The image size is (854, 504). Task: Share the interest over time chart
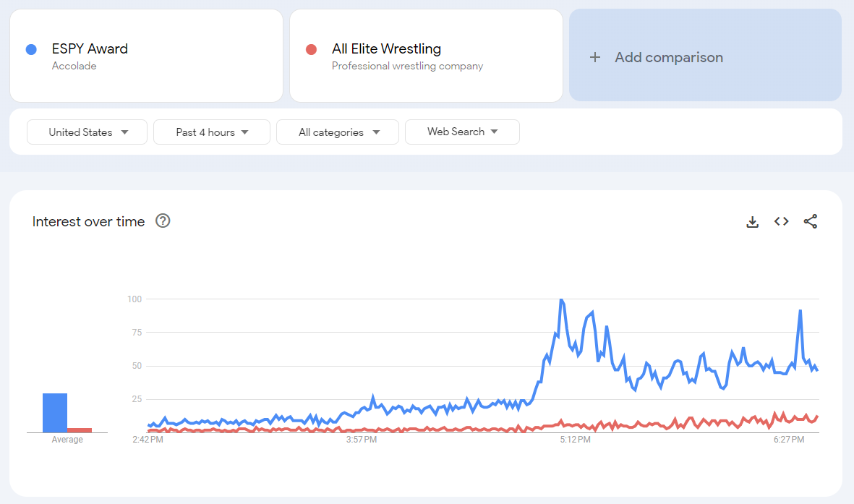[811, 222]
